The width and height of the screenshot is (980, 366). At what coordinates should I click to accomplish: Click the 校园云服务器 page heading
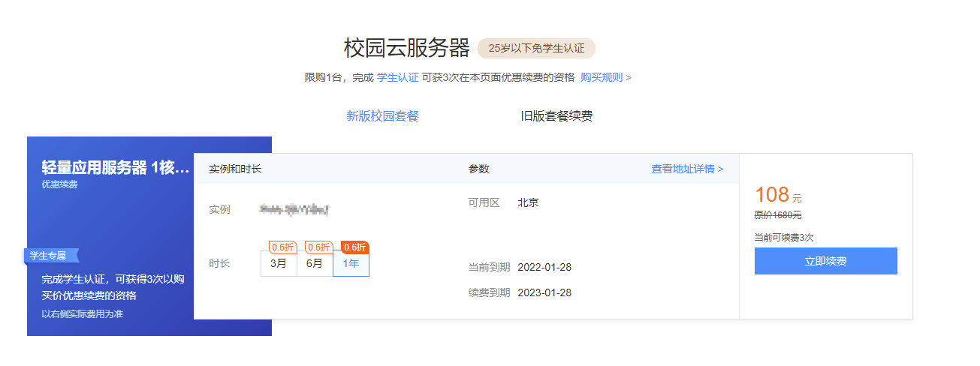point(406,48)
